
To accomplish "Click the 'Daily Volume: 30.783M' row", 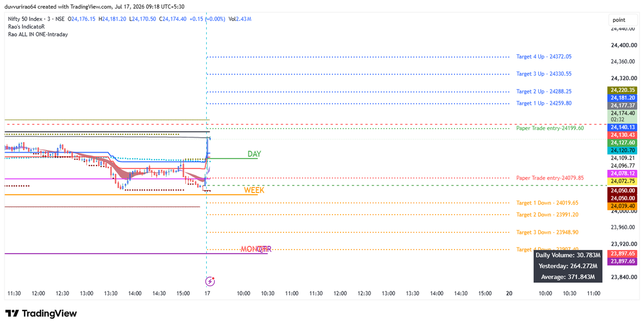I will [x=568, y=255].
